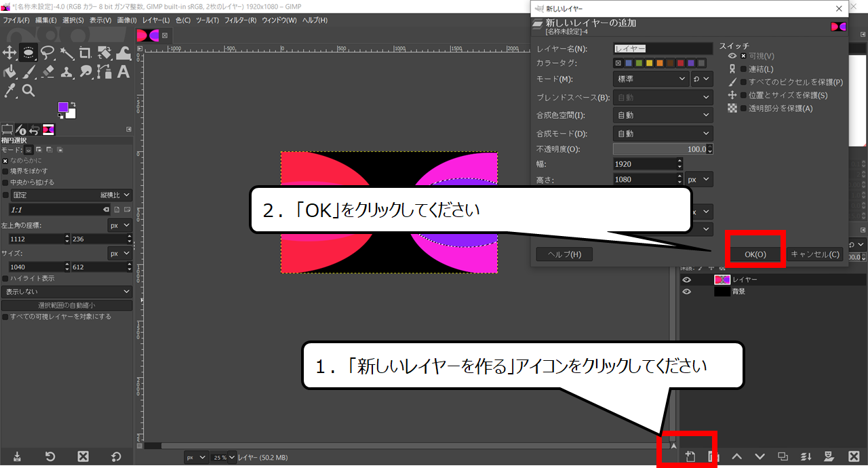
Task: Open the 合成色空間(I) dropdown
Action: click(663, 115)
